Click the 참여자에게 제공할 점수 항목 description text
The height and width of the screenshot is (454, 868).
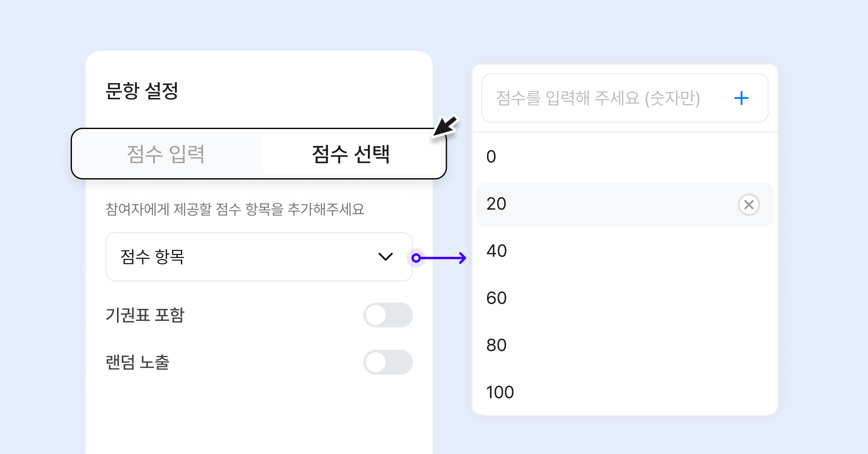[235, 209]
